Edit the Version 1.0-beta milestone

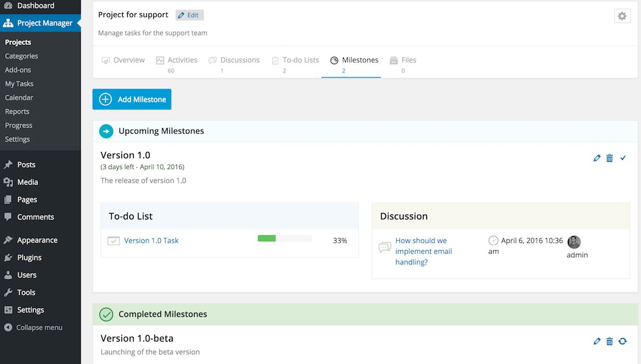[x=597, y=342]
